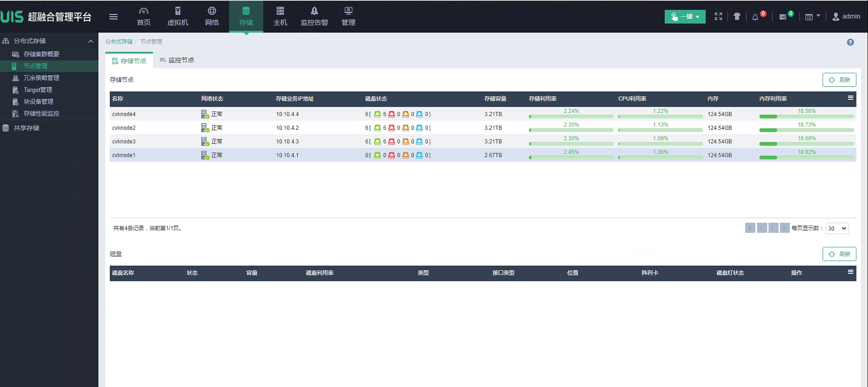Click the hamburger menu collapse icon

(114, 16)
